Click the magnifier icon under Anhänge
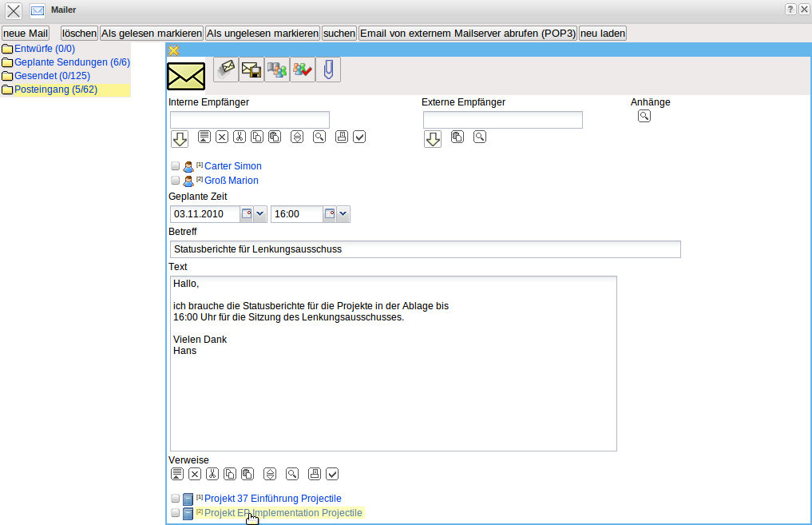 coord(644,117)
